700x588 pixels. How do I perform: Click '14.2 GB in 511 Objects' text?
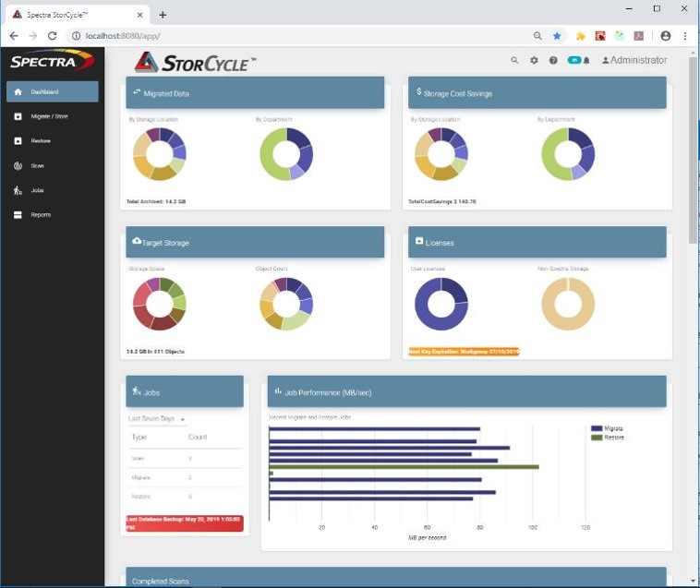[155, 352]
